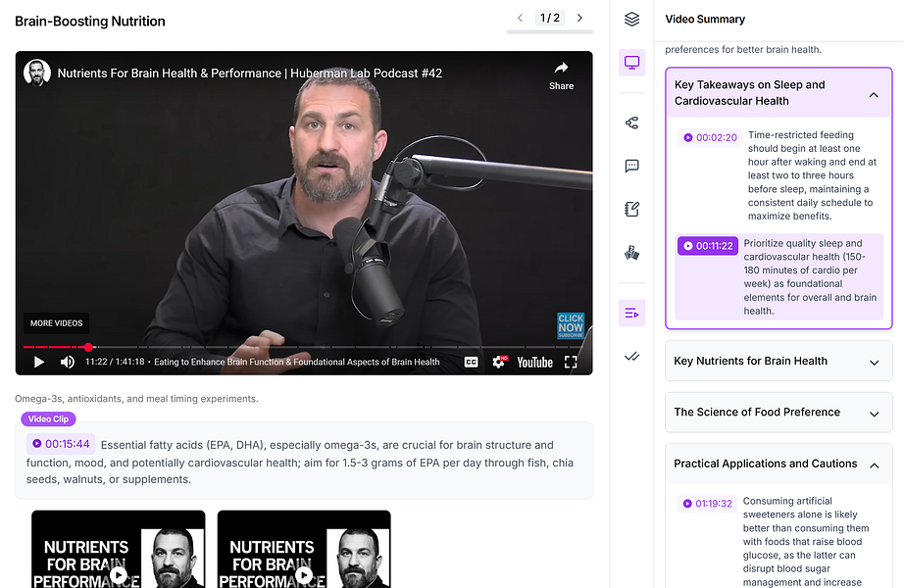Go to previous page arrow
The width and height of the screenshot is (904, 588).
pyautogui.click(x=520, y=18)
